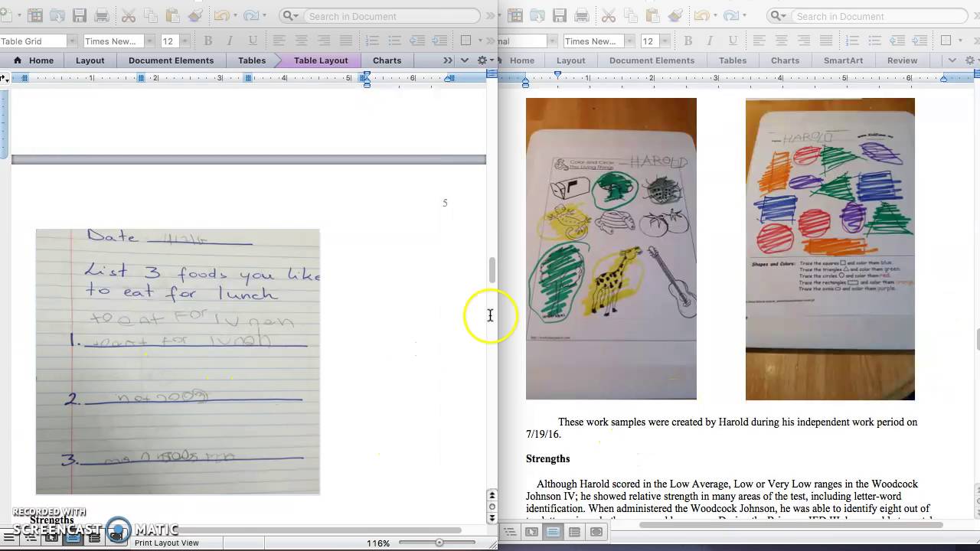
Task: Open font name dropdown in left window
Action: [x=149, y=41]
